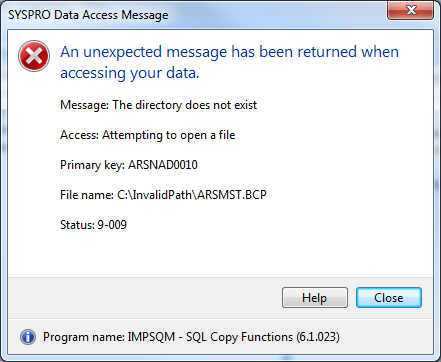Image resolution: width=441 pixels, height=362 pixels.
Task: Click the 'Primary key:' label
Action: [x=92, y=165]
